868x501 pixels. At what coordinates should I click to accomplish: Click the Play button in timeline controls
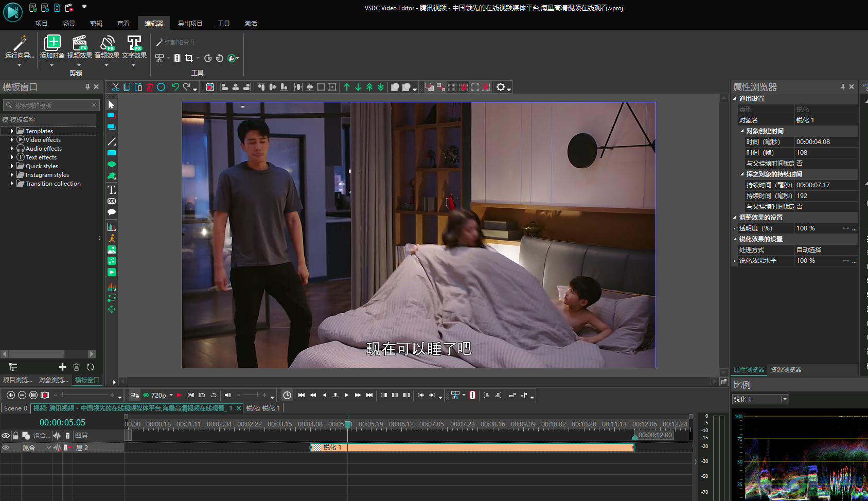(x=346, y=395)
